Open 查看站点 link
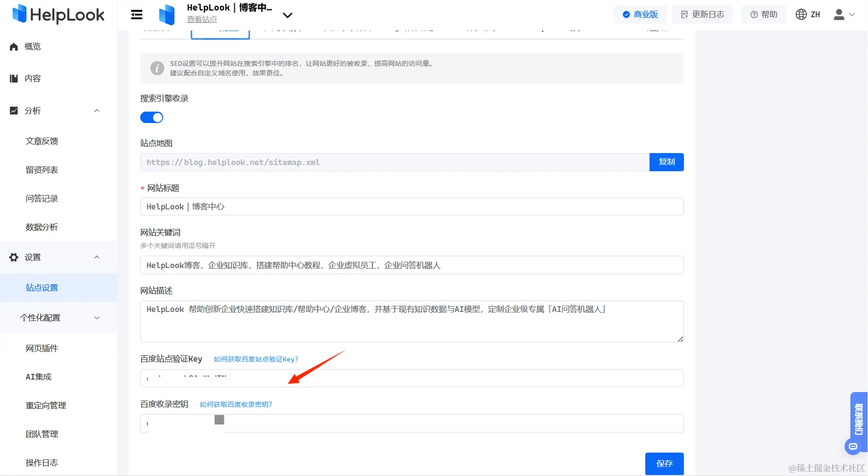This screenshot has width=868, height=476. click(x=202, y=20)
